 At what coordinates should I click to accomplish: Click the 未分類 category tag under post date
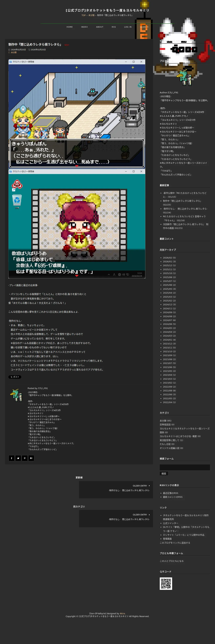point(14,52)
